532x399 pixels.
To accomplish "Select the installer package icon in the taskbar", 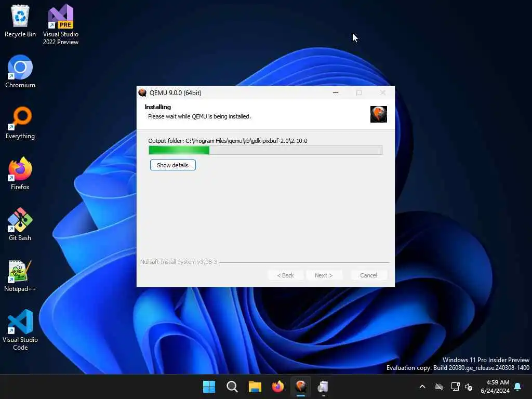I will [323, 387].
